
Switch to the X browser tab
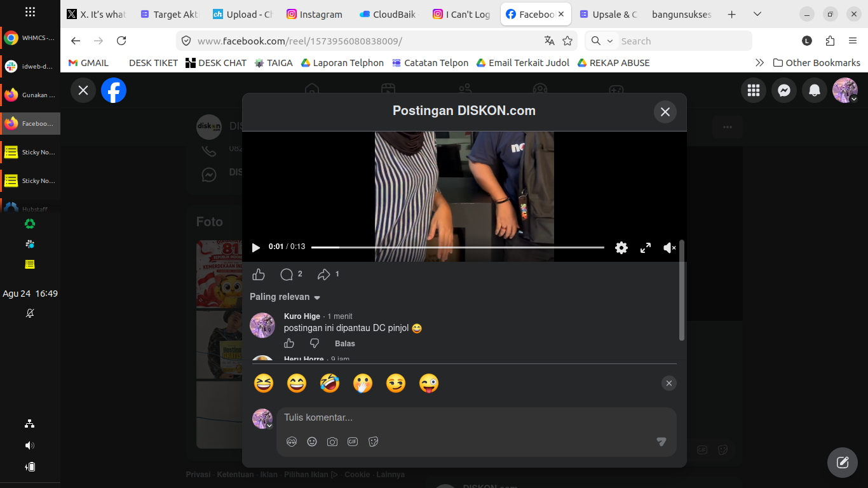tap(97, 14)
